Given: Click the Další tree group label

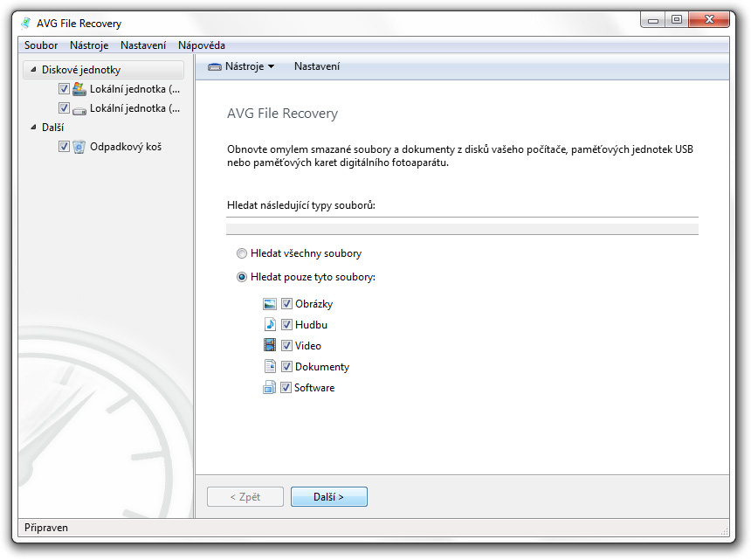Looking at the screenshot, I should click(52, 128).
